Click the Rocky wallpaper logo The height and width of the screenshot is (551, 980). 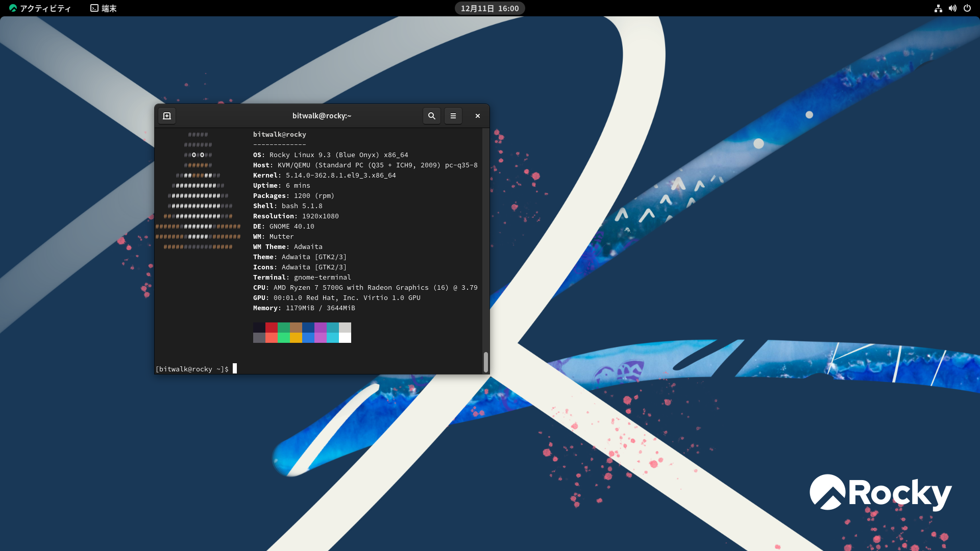pyautogui.click(x=880, y=493)
